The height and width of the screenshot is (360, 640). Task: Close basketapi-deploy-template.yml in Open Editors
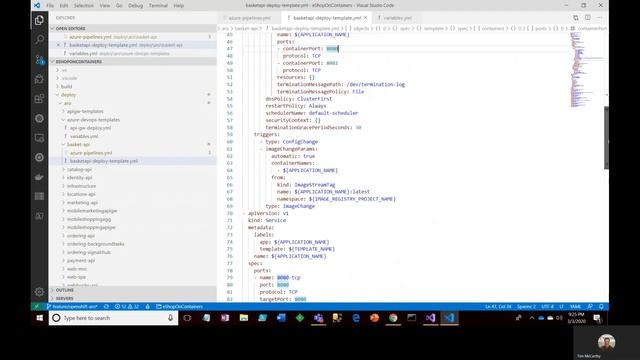[58, 45]
